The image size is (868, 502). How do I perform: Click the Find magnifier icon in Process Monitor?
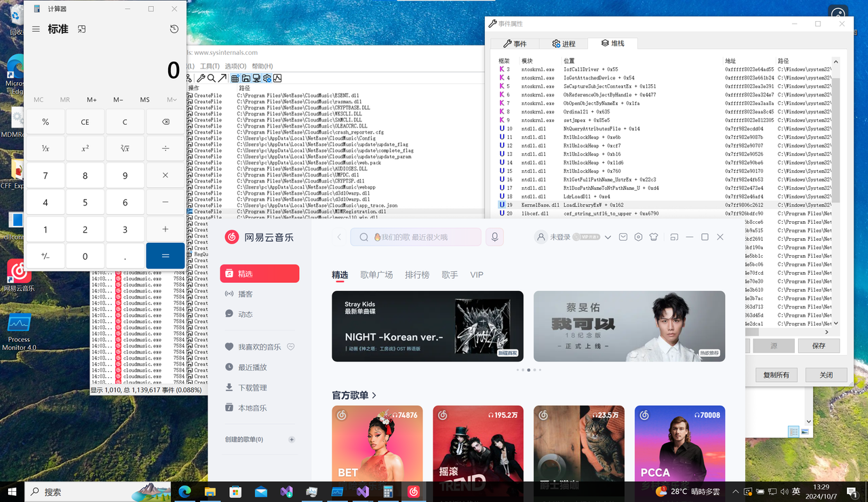pyautogui.click(x=211, y=78)
